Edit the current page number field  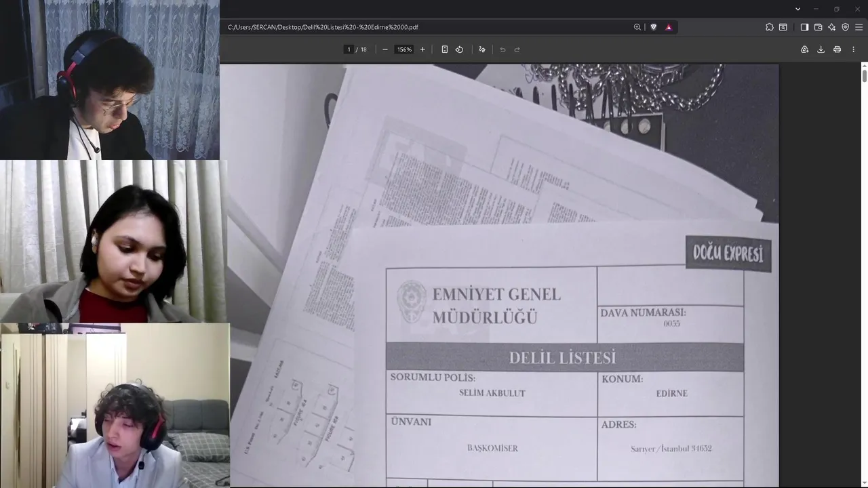pyautogui.click(x=349, y=49)
